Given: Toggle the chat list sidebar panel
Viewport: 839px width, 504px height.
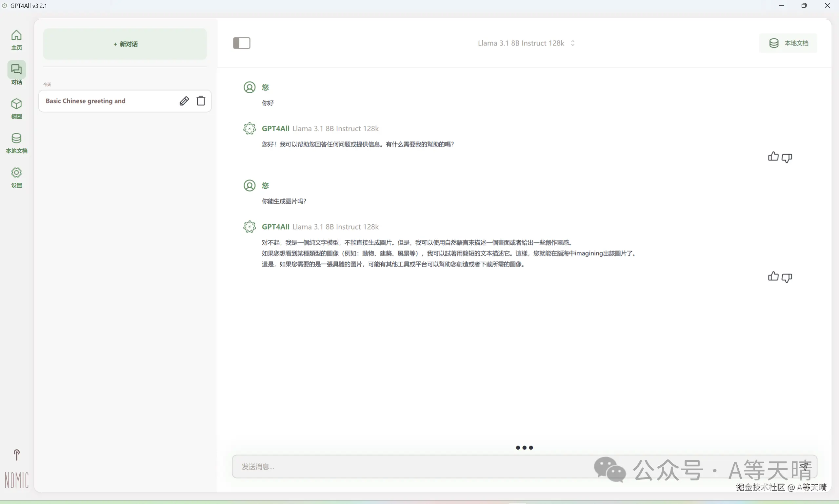Looking at the screenshot, I should (x=241, y=43).
